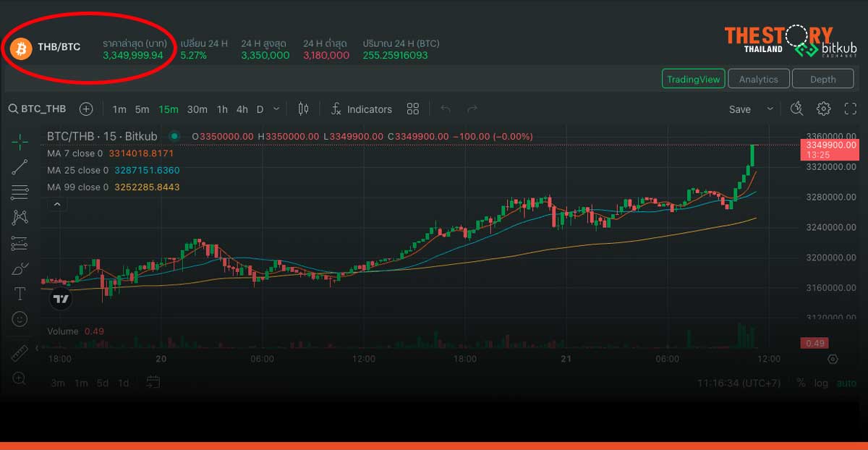The width and height of the screenshot is (868, 450).
Task: Collapse the MA indicators legend panel
Action: (x=56, y=204)
